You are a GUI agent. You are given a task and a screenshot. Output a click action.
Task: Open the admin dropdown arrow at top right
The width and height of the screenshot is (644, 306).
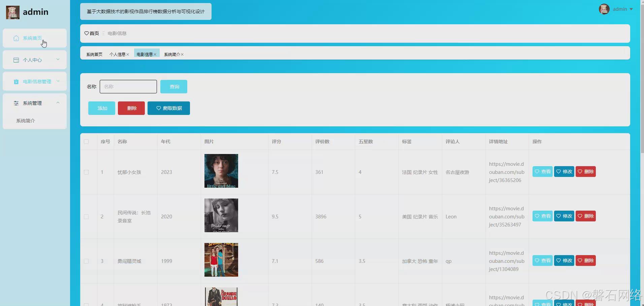tap(631, 9)
